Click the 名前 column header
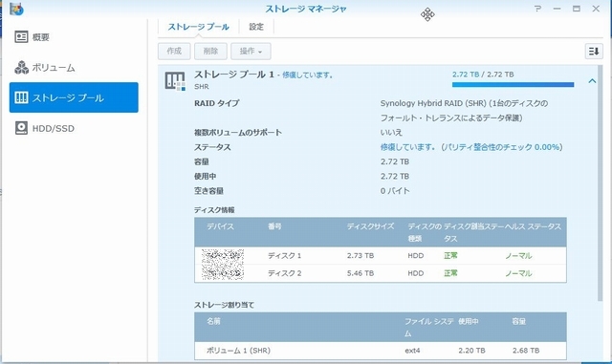 click(x=213, y=321)
